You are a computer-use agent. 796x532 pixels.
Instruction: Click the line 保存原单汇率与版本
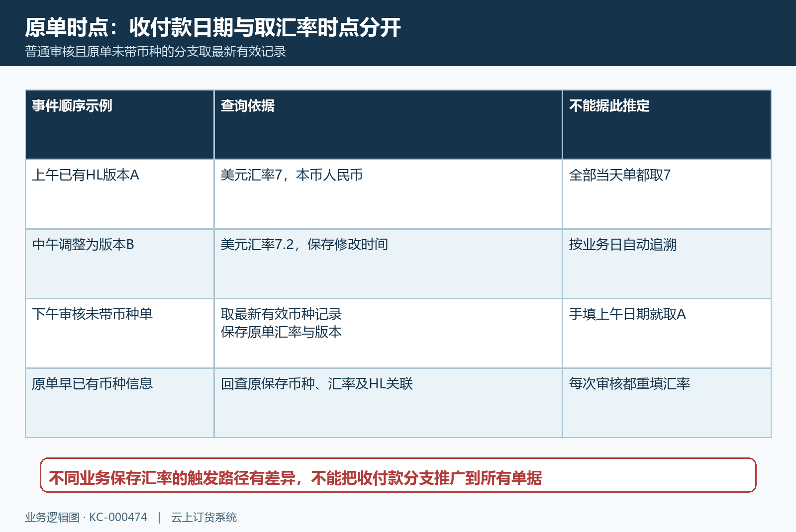click(281, 332)
